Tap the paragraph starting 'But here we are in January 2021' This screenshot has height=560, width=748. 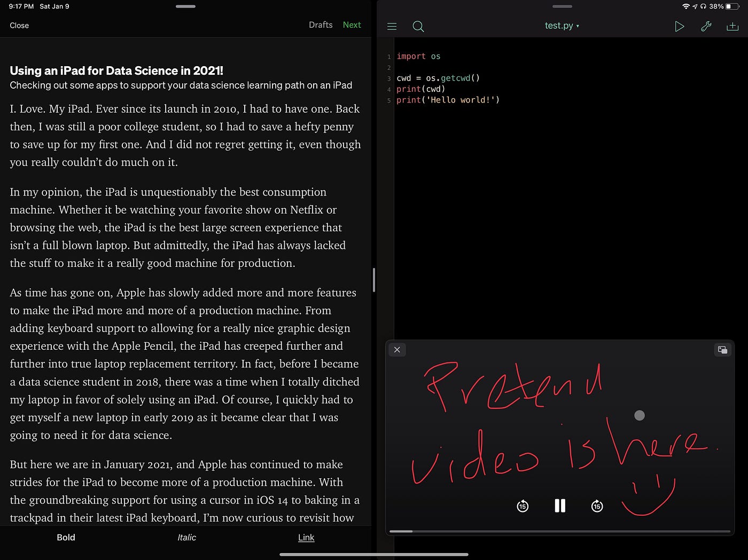point(185,491)
